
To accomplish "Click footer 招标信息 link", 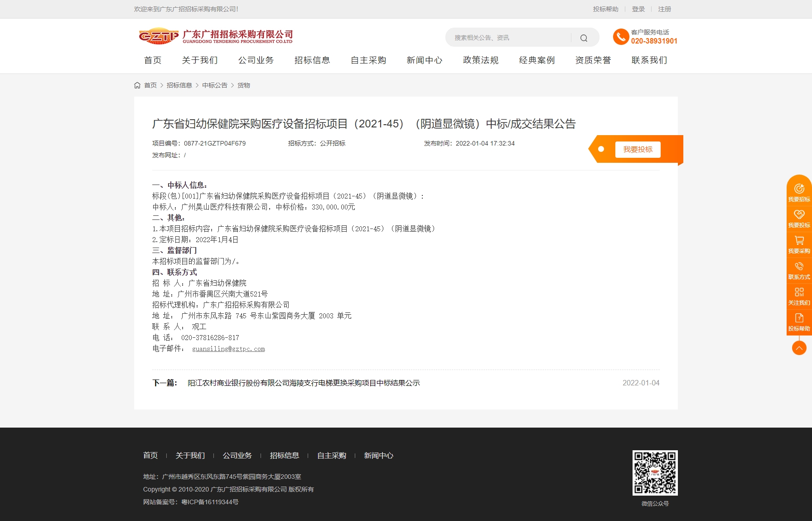I will coord(285,456).
